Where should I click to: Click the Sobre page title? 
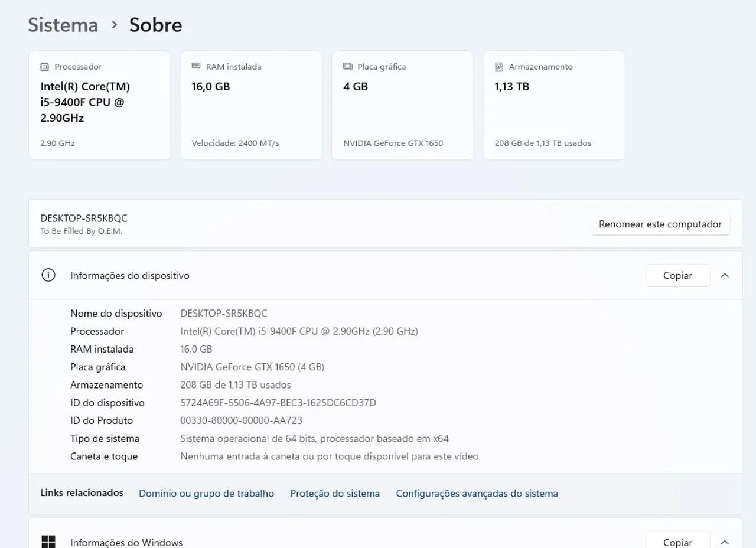tap(155, 25)
